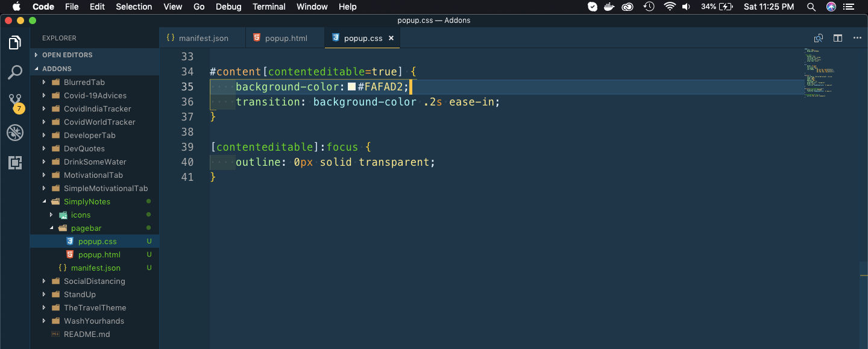Click the CSS icon on popup.css tab

click(336, 37)
